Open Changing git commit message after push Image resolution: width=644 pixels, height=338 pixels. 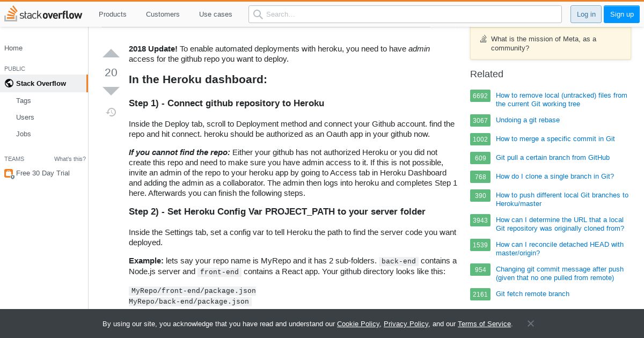(560, 273)
